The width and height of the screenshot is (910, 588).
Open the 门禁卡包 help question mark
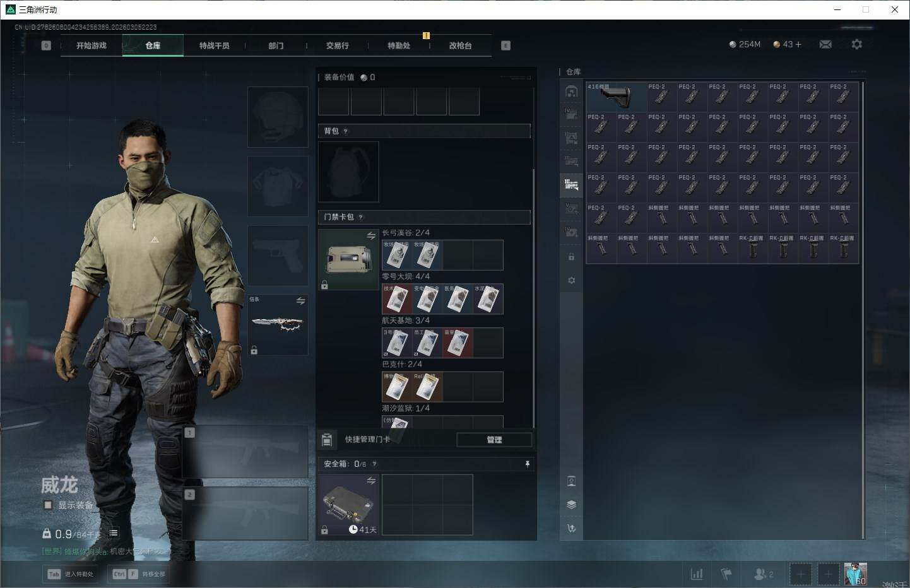click(360, 217)
